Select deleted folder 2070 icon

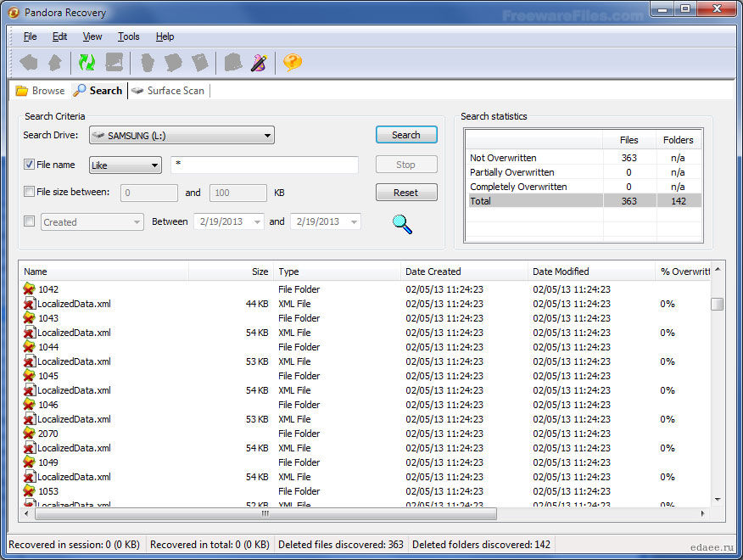[x=29, y=434]
